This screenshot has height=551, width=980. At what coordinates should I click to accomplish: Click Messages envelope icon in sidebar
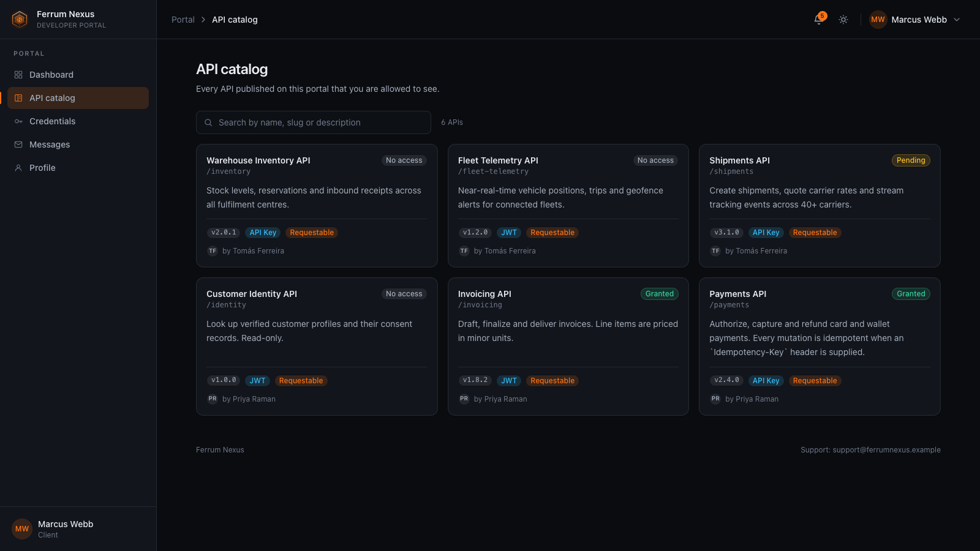(x=18, y=144)
